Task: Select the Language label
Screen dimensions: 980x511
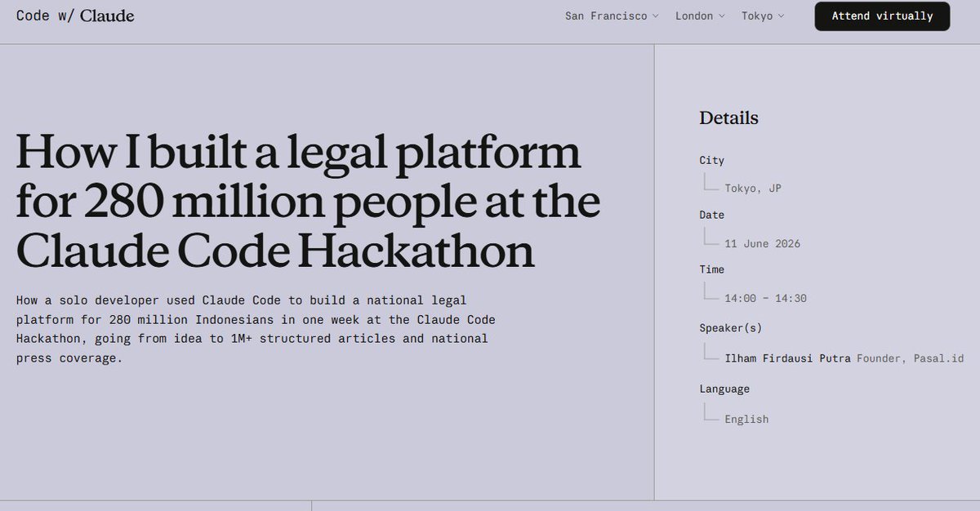Action: (724, 389)
